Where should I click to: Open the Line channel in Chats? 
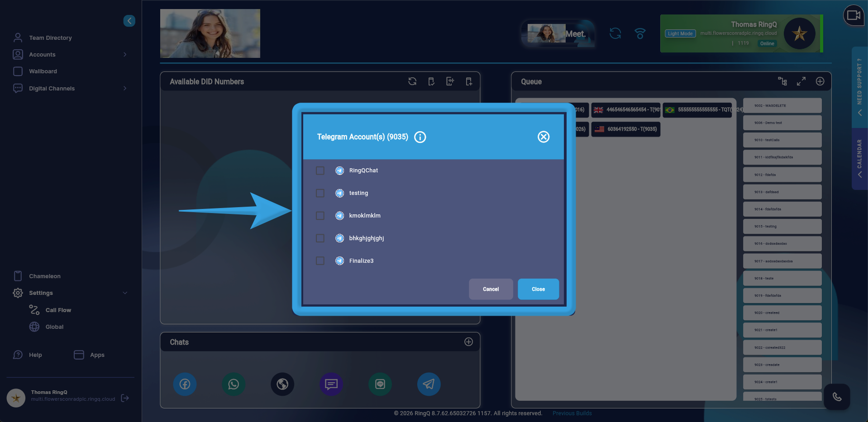click(380, 384)
